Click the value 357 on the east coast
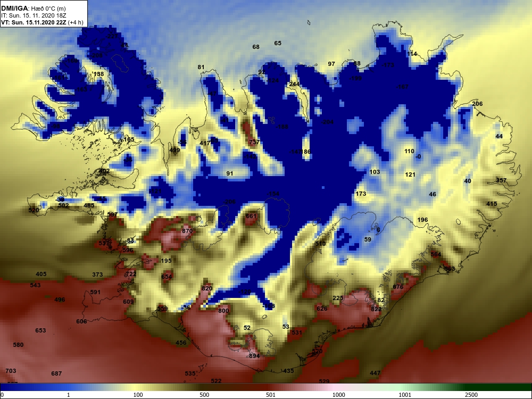This screenshot has width=532, height=399. pyautogui.click(x=501, y=180)
